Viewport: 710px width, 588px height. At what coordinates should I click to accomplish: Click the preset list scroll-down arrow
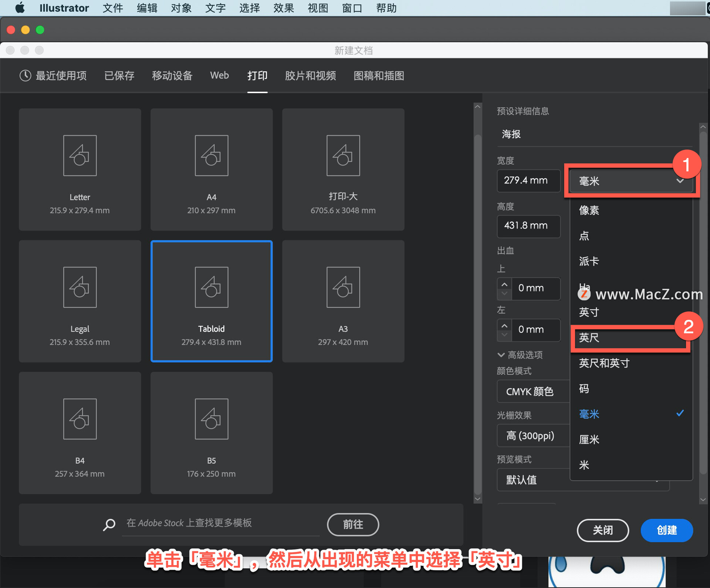478,499
